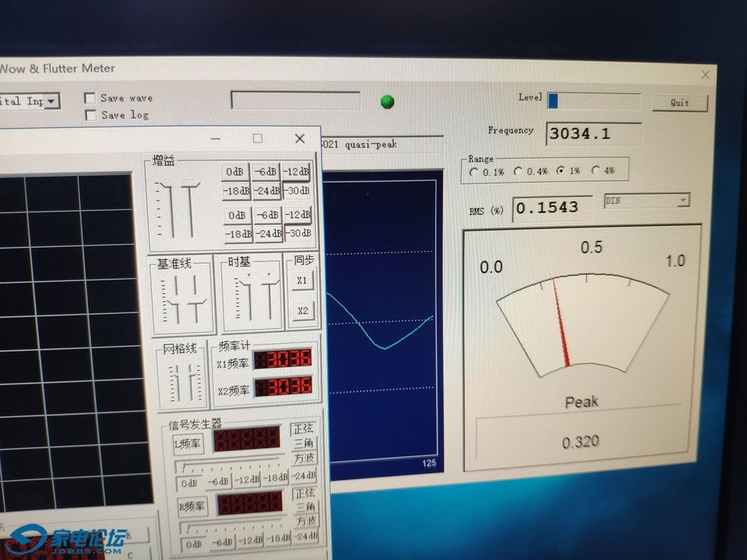
Task: Expand the Digital Input source dropdown
Action: pyautogui.click(x=53, y=101)
